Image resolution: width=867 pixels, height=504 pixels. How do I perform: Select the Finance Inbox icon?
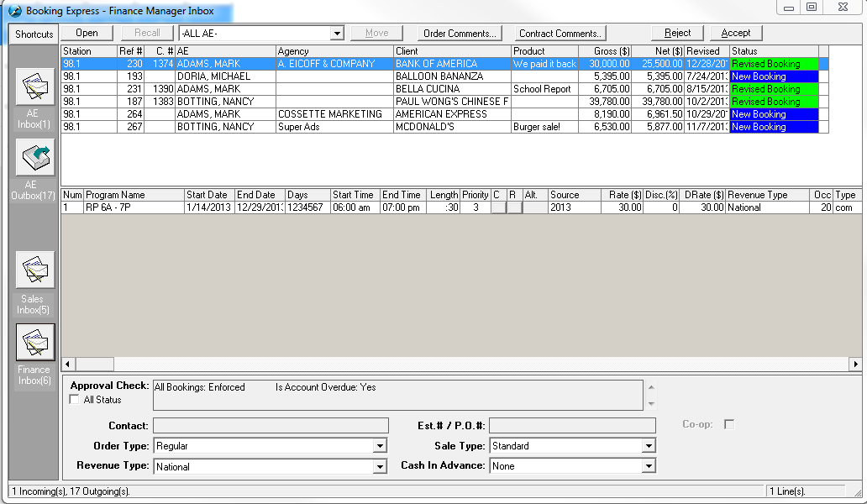coord(34,342)
